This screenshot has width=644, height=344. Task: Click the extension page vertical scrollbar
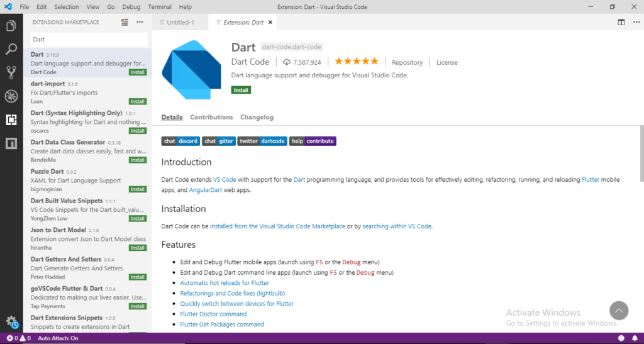pyautogui.click(x=641, y=153)
